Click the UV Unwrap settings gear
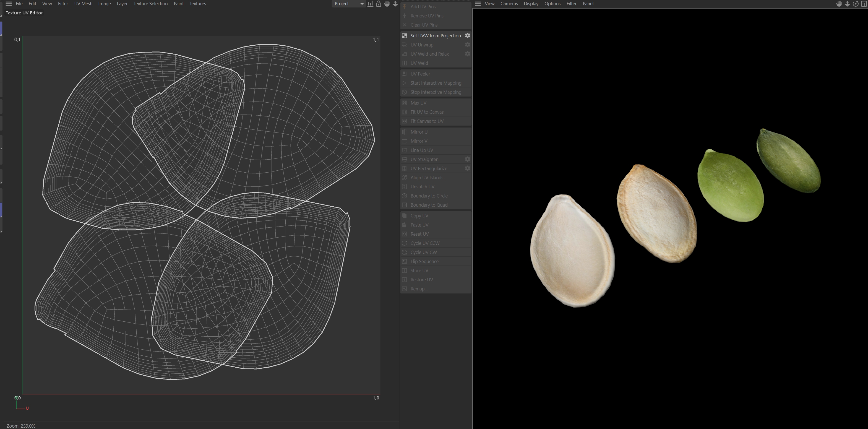This screenshot has width=868, height=429. pyautogui.click(x=467, y=45)
